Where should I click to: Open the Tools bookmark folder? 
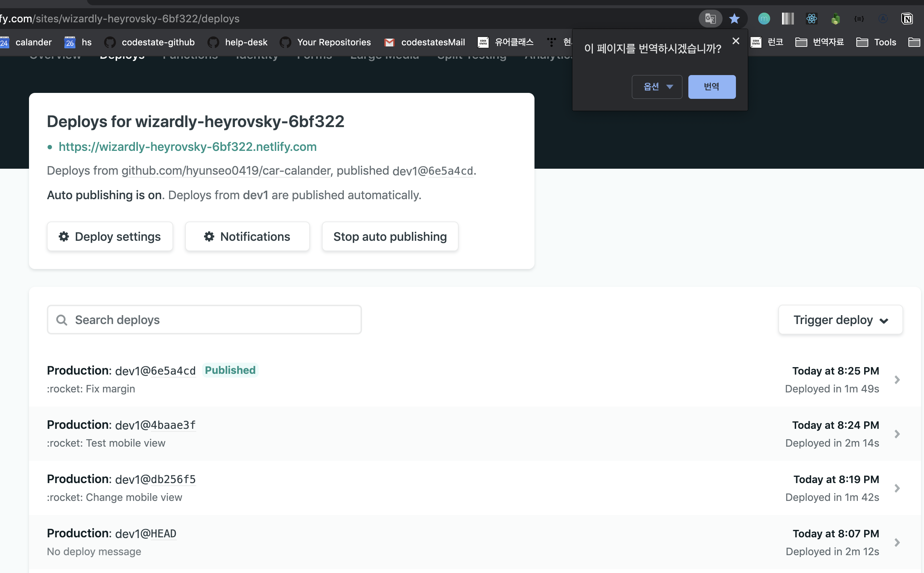pos(876,42)
